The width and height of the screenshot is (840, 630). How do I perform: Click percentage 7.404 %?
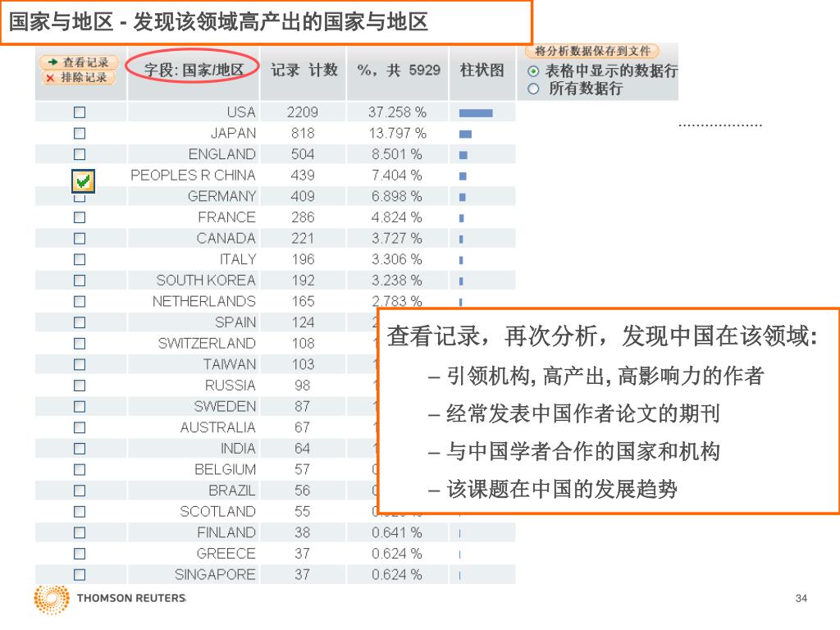(397, 176)
